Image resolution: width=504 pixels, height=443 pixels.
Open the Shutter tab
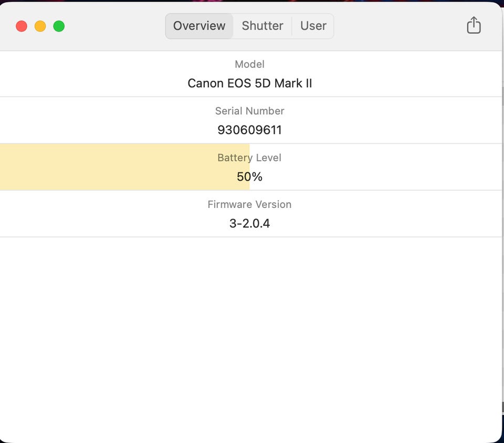point(262,26)
